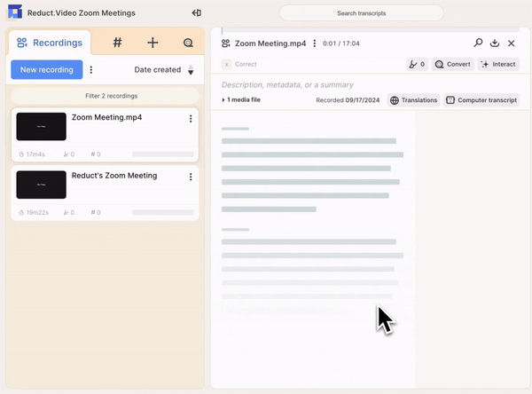Search within transcript using magnifier icon
Screen dimensions: 532x394
[x=479, y=43]
